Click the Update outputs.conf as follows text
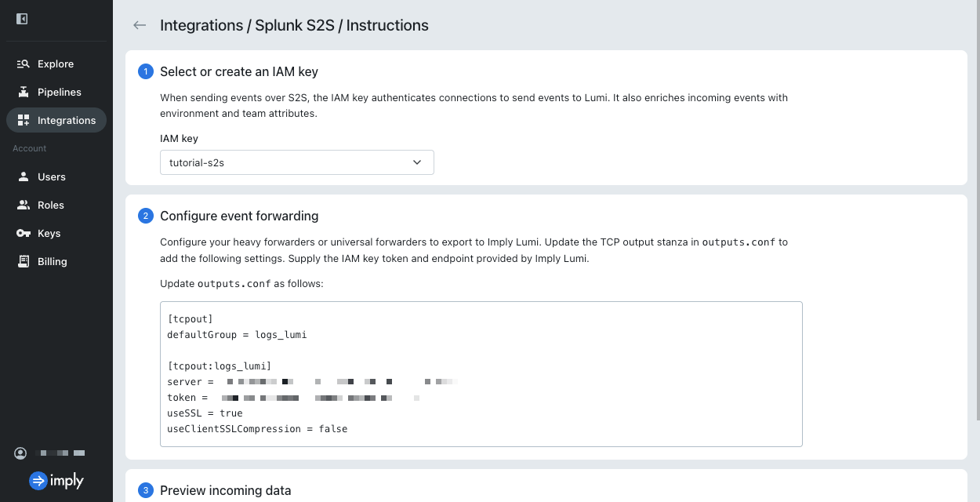The image size is (980, 502). click(x=241, y=283)
